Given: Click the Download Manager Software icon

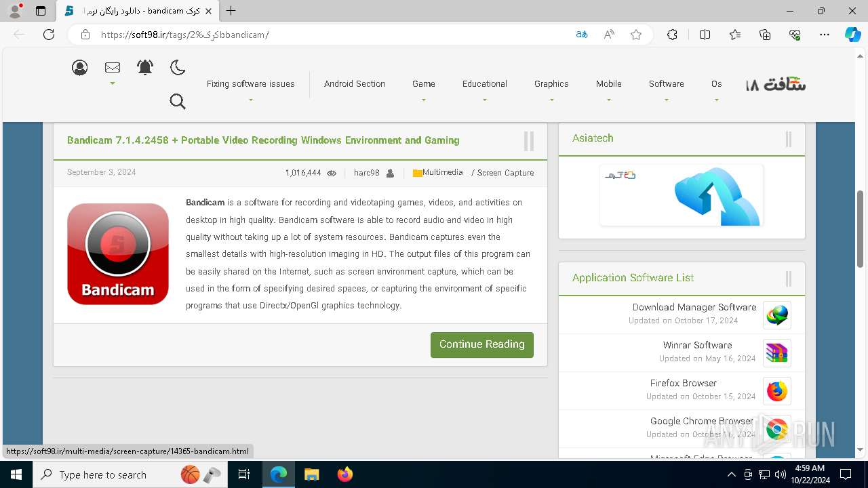Looking at the screenshot, I should point(777,315).
